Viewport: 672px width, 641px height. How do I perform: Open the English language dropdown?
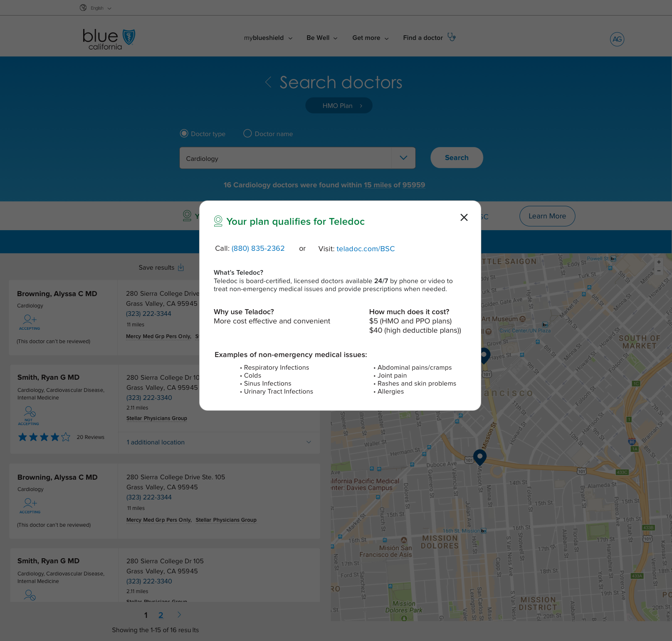[101, 8]
